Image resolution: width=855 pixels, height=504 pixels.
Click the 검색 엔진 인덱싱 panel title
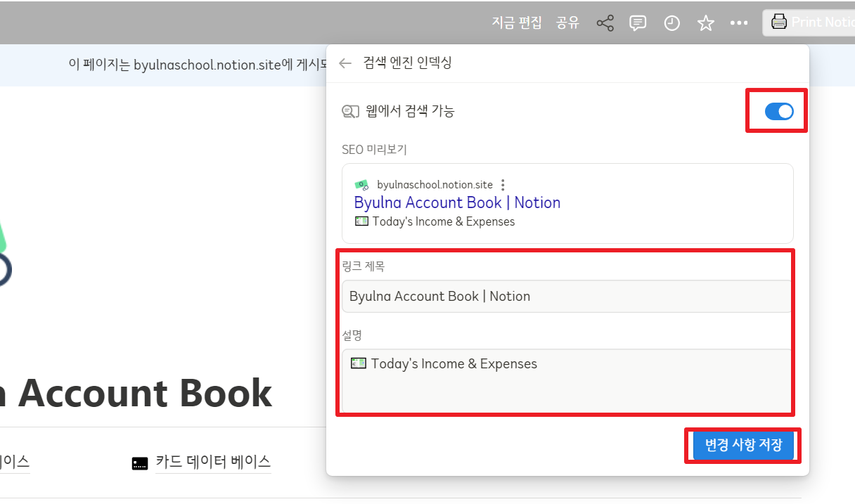[x=407, y=63]
